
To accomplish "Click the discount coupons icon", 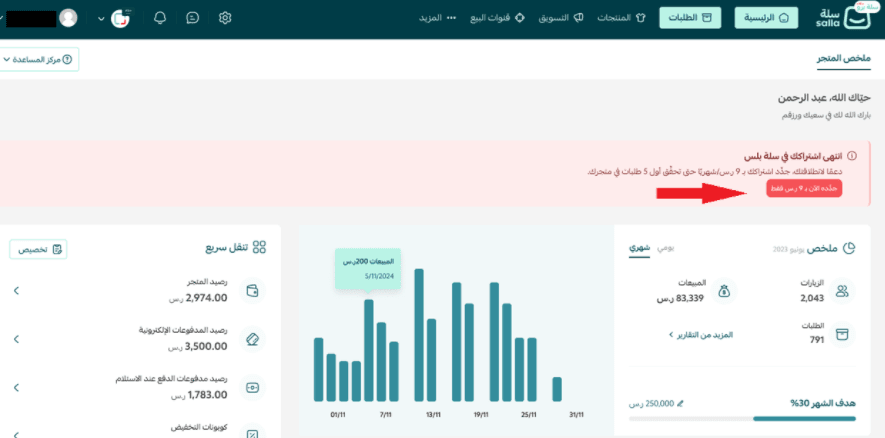I will pyautogui.click(x=252, y=432).
